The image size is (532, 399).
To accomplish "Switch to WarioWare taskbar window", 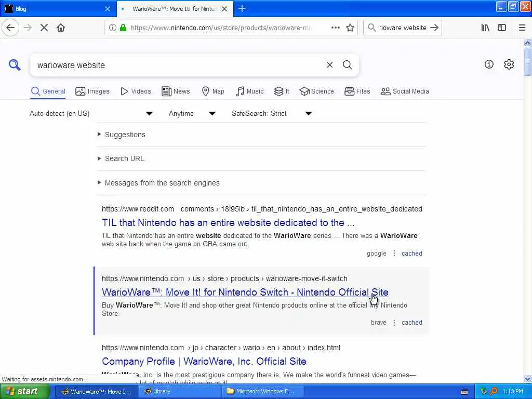I will [97, 392].
